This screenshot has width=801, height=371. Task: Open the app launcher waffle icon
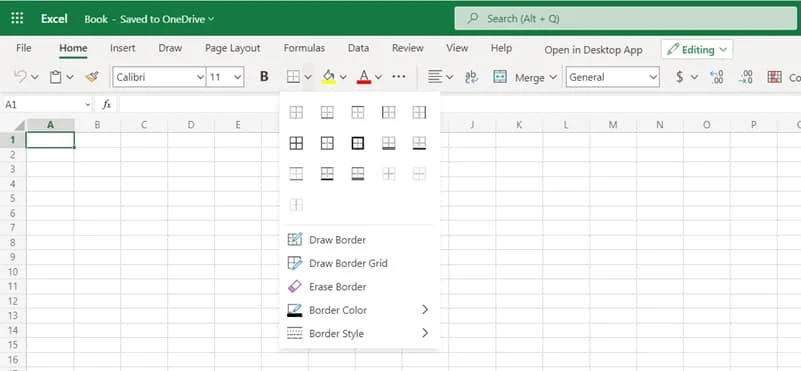tap(17, 18)
